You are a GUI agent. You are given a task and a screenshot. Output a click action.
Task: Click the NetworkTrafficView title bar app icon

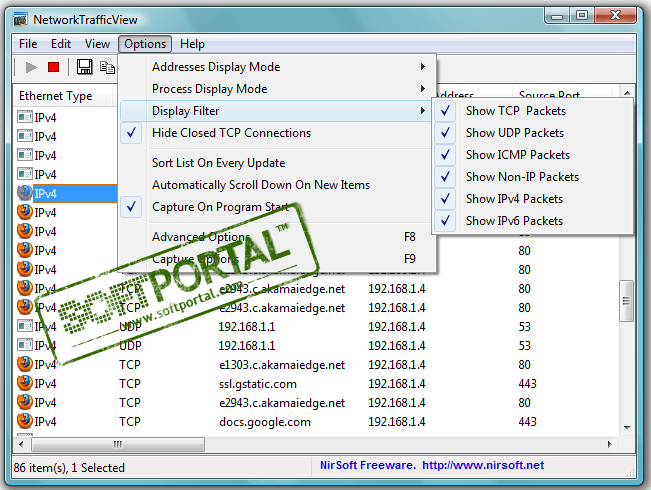tap(20, 20)
